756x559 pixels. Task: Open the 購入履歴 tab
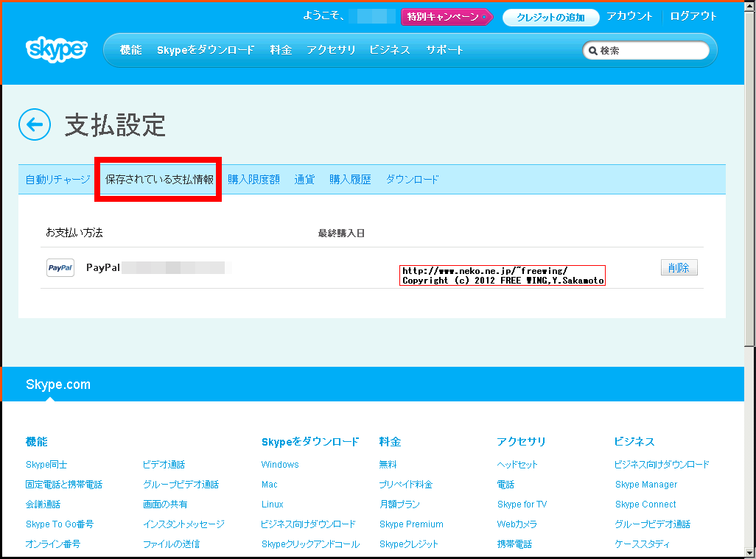click(350, 179)
